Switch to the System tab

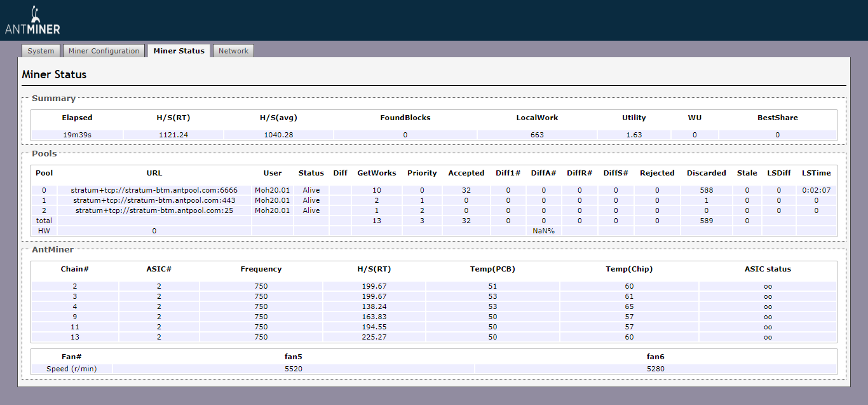pyautogui.click(x=41, y=51)
